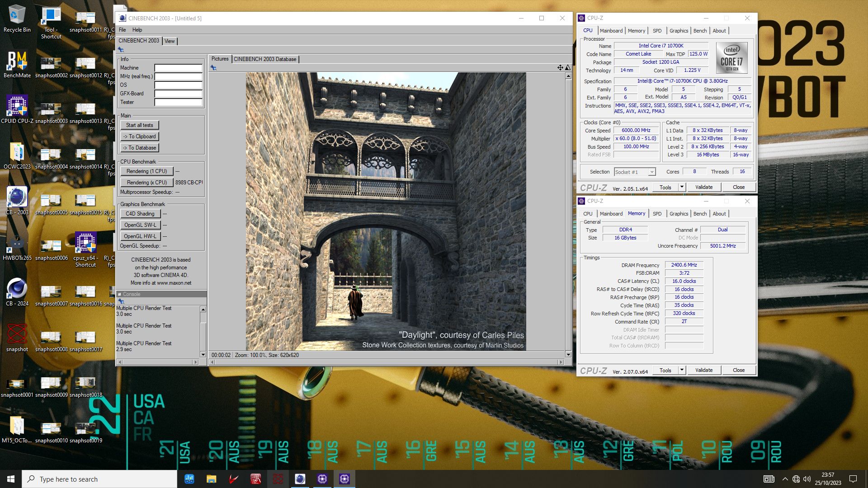This screenshot has width=868, height=488.
Task: Click the pin icon in the Pictures panel
Action: click(213, 68)
